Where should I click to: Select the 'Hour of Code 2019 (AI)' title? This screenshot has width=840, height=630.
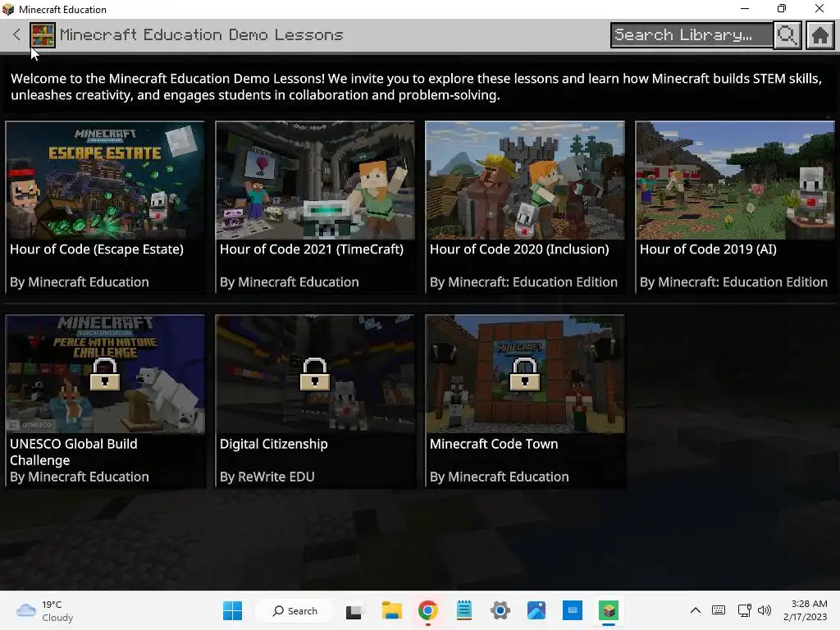(708, 249)
